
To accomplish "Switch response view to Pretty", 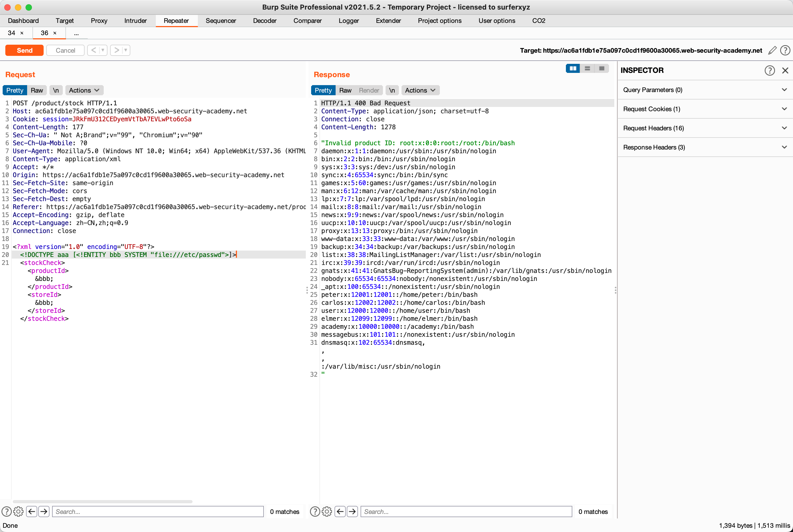I will [x=323, y=90].
